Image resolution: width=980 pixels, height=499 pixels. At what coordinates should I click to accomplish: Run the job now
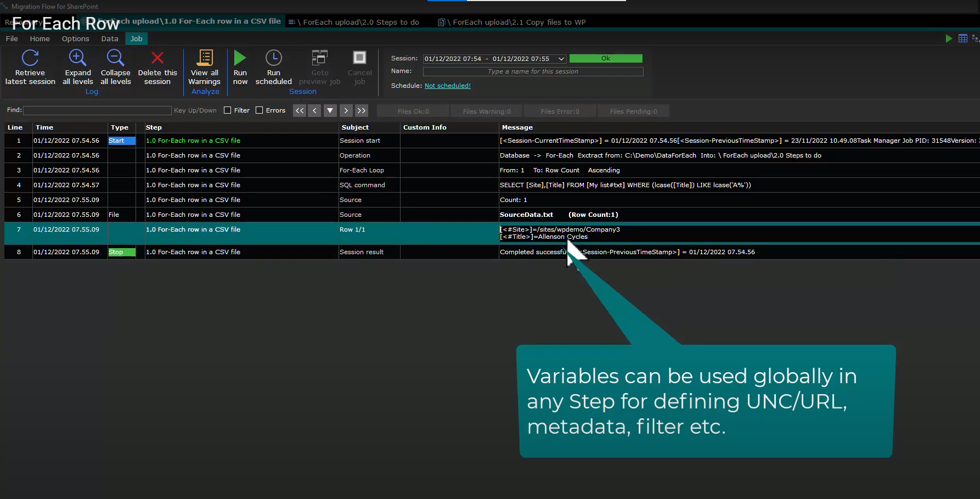[x=240, y=68]
